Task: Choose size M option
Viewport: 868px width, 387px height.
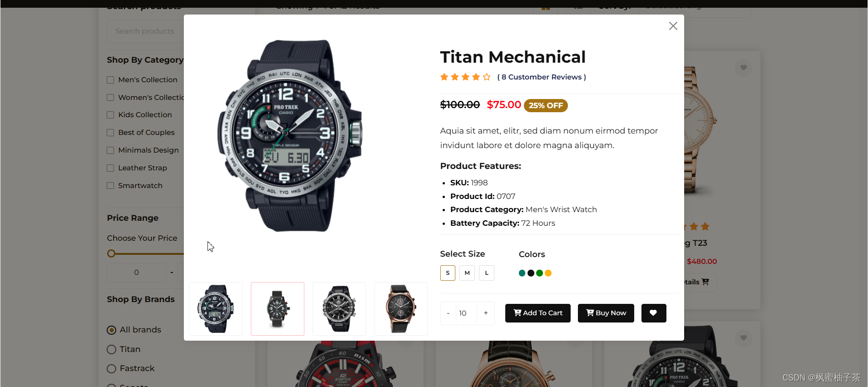Action: (467, 273)
